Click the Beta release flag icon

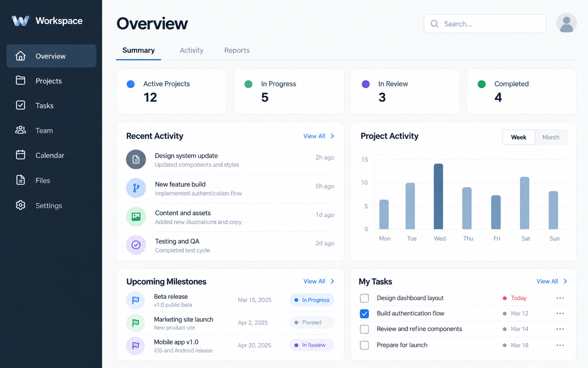point(135,300)
